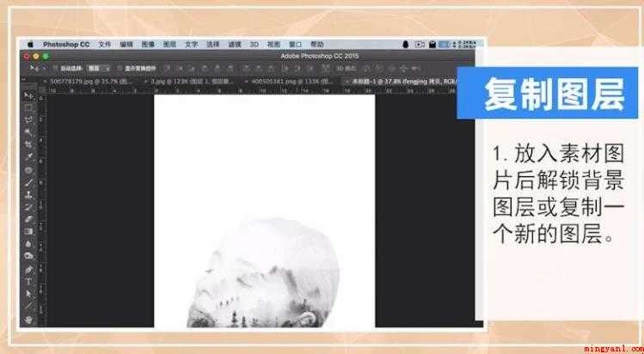Toggle the 显示变换控件 checkbox
The width and height of the screenshot is (644, 354).
pos(120,68)
